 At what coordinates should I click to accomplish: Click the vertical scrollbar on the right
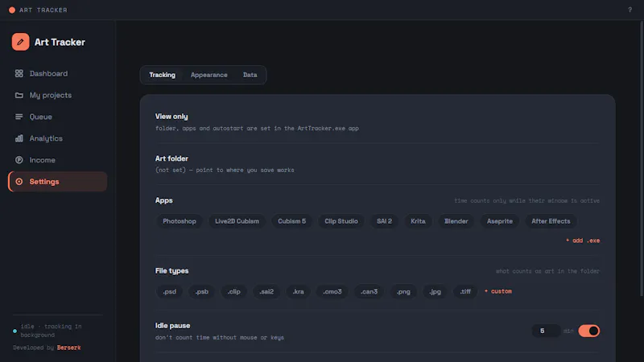coord(642,158)
